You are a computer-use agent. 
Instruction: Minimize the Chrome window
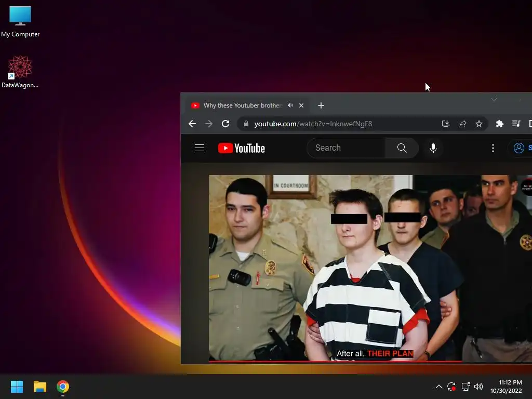click(518, 100)
